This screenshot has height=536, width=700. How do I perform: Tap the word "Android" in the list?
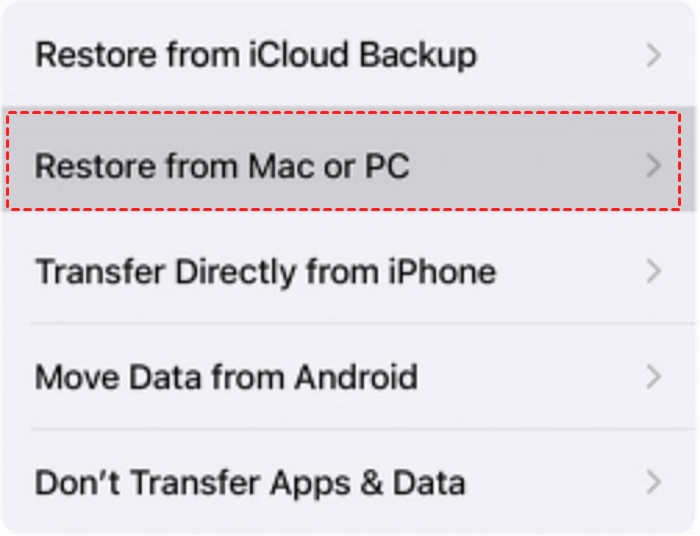tap(354, 377)
